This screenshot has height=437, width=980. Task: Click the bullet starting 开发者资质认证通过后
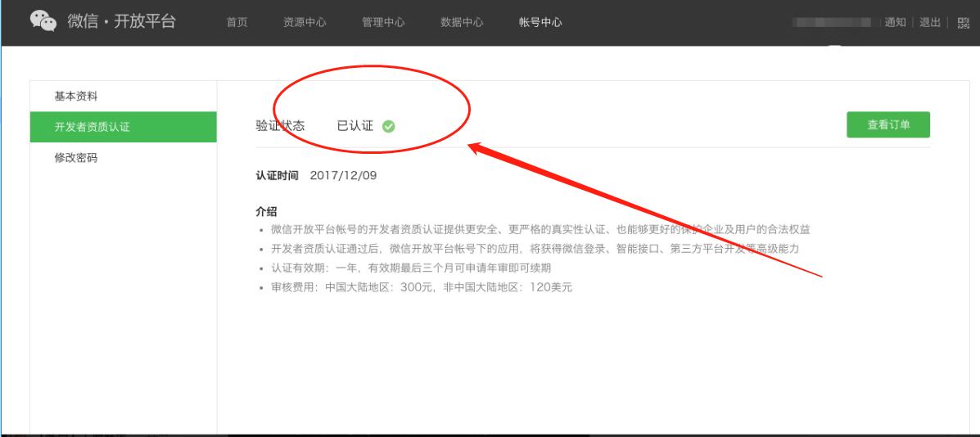pos(535,249)
